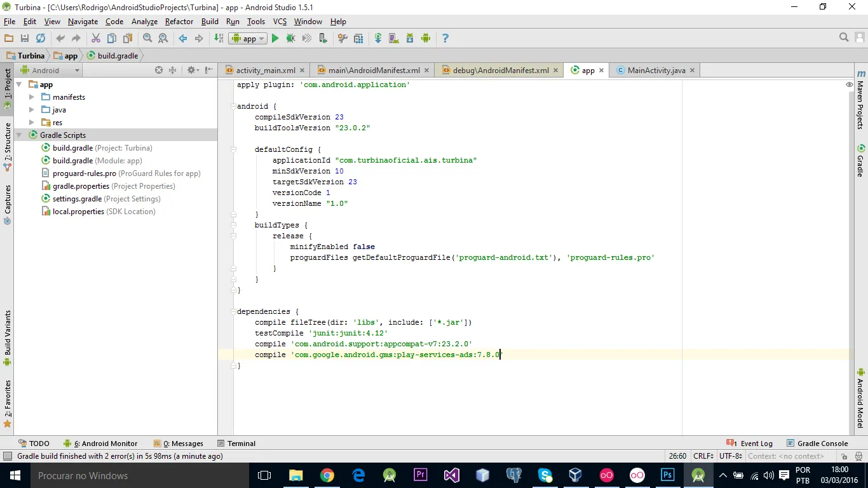Open the AVD Manager icon
868x488 pixels.
point(393,39)
